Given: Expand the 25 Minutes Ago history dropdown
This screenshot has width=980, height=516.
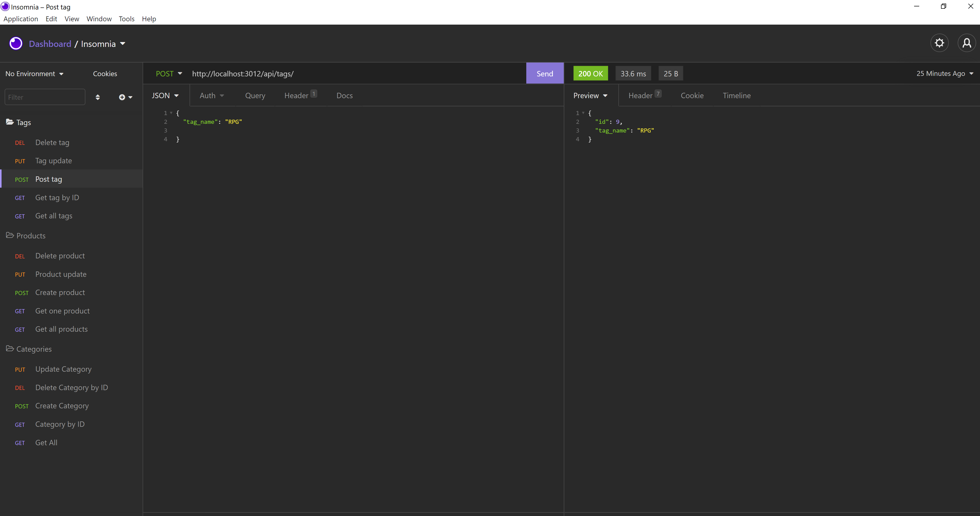Looking at the screenshot, I should click(945, 74).
